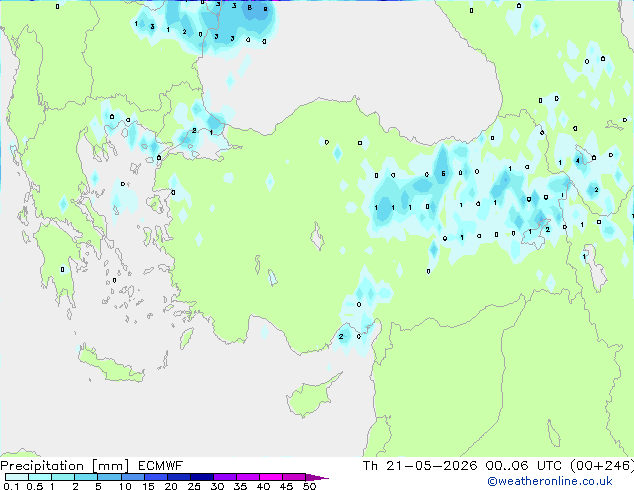Image resolution: width=634 pixels, height=490 pixels.
Task: Click the 'Th 21-05-2026' date text
Action: click(420, 466)
